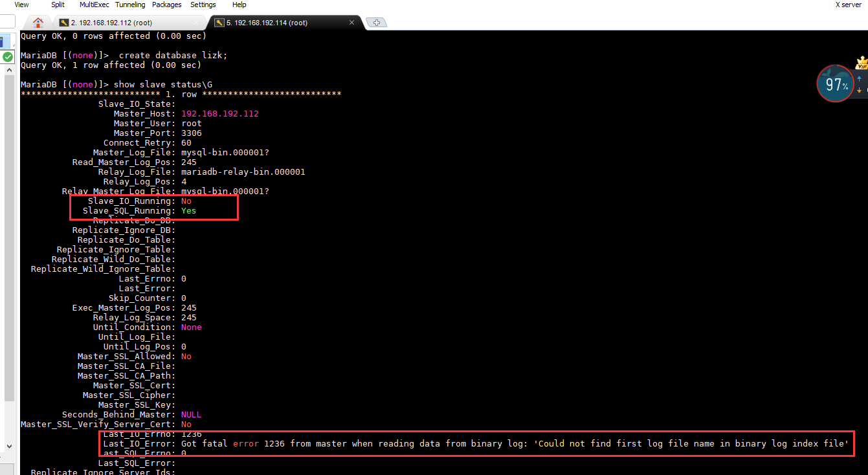Click the X server button

click(x=848, y=5)
